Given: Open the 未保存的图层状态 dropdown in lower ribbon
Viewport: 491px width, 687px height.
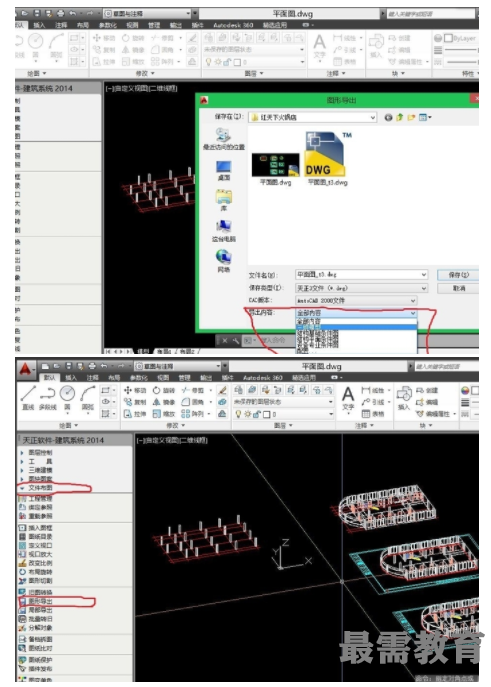Looking at the screenshot, I should (x=283, y=402).
